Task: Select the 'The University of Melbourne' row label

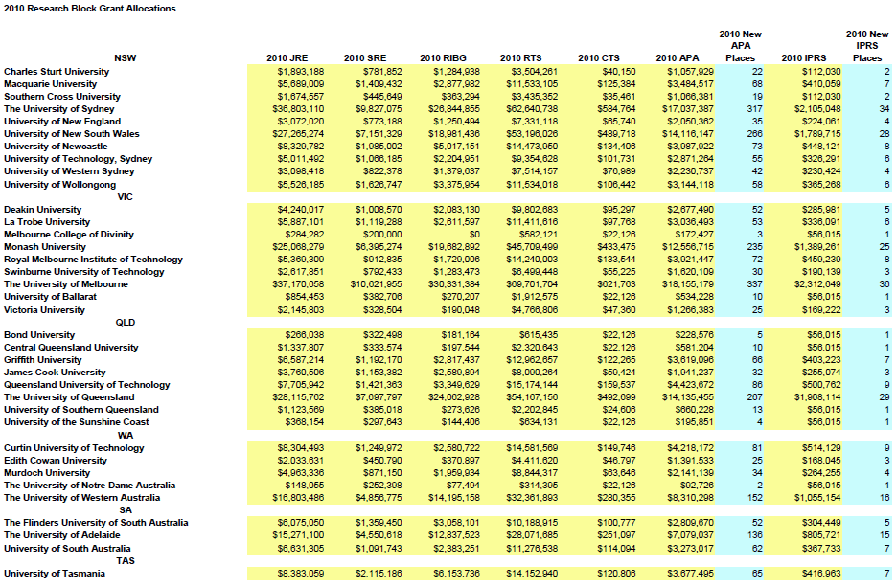Action: click(x=66, y=284)
